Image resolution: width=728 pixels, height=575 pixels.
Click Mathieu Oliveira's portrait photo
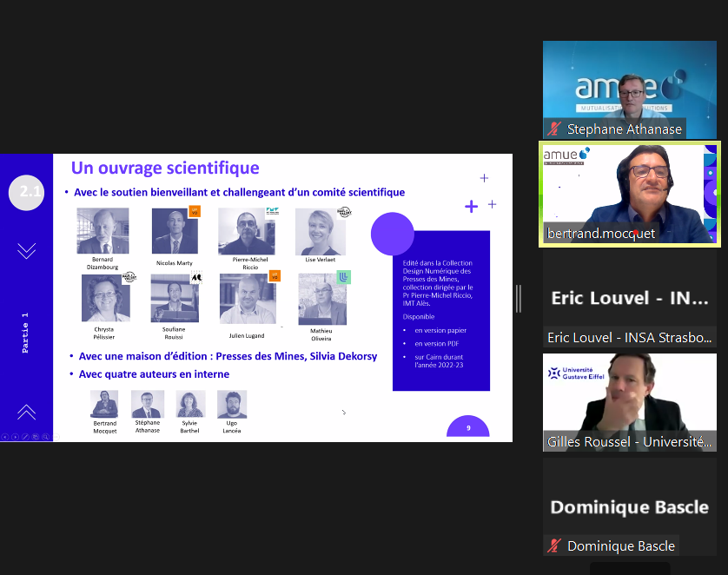(322, 299)
